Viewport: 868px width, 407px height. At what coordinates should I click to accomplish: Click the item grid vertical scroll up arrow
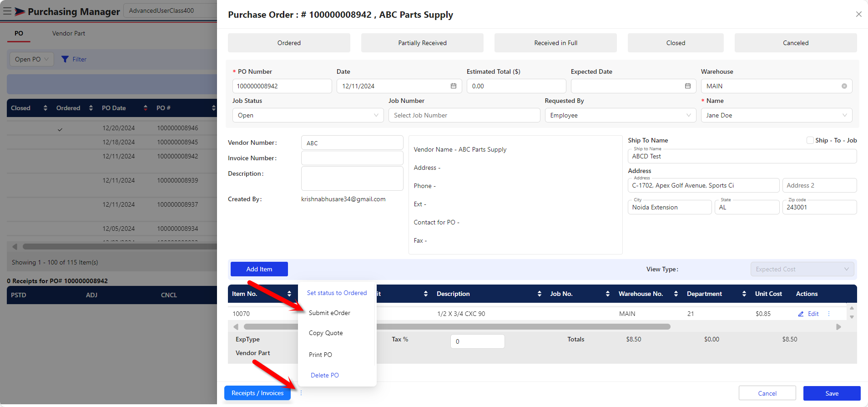click(852, 308)
